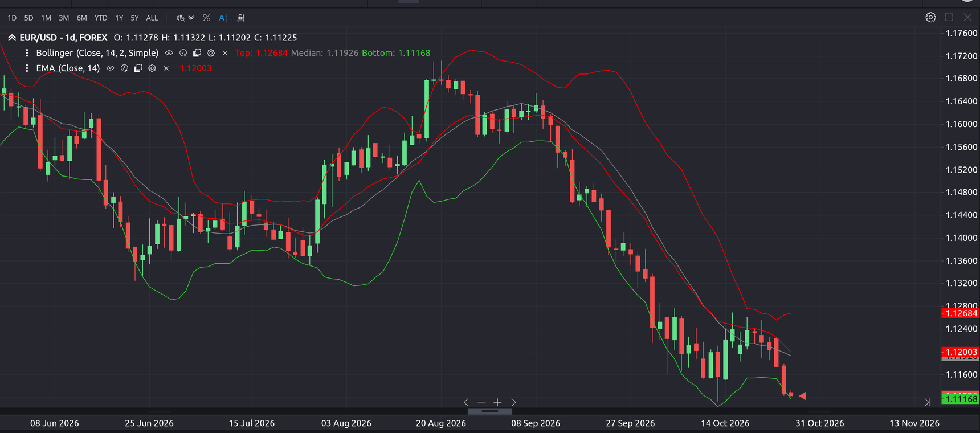The height and width of the screenshot is (433, 980).
Task: Choose the 1Y range
Action: (x=119, y=18)
